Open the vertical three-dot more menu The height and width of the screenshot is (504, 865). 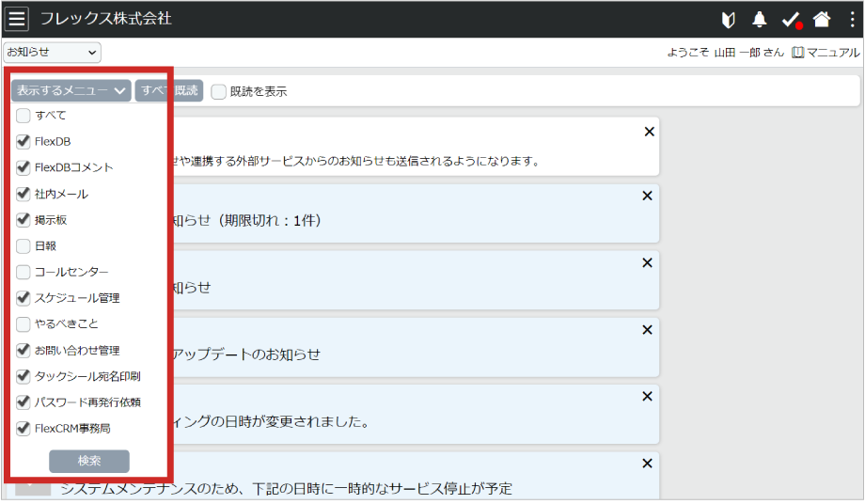(853, 20)
